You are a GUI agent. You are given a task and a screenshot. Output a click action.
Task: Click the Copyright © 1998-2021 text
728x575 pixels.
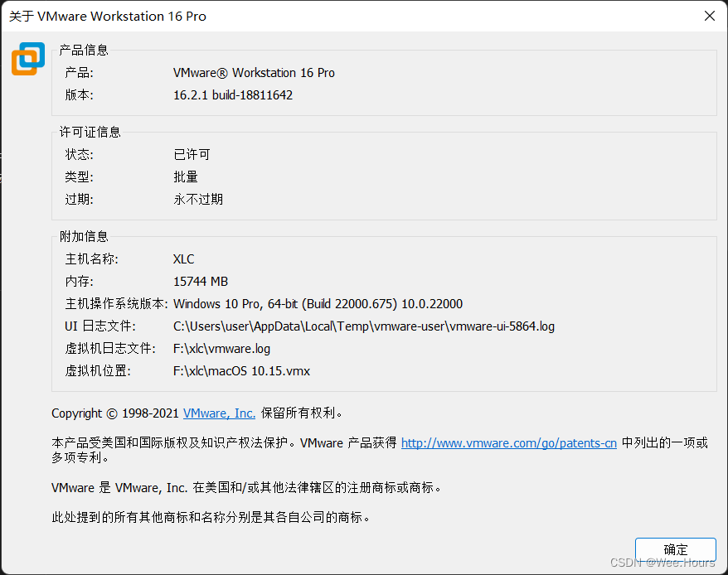click(115, 413)
